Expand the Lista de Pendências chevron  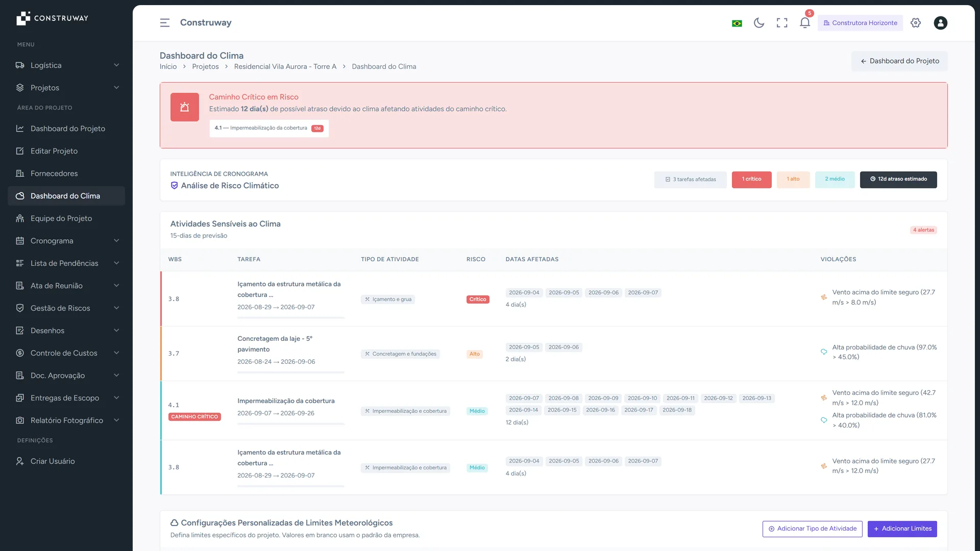(x=116, y=263)
